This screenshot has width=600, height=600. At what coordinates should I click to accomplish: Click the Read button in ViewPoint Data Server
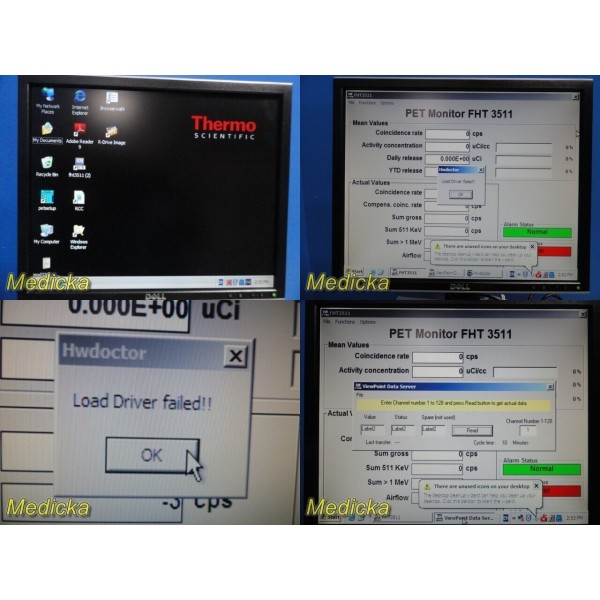[x=472, y=430]
